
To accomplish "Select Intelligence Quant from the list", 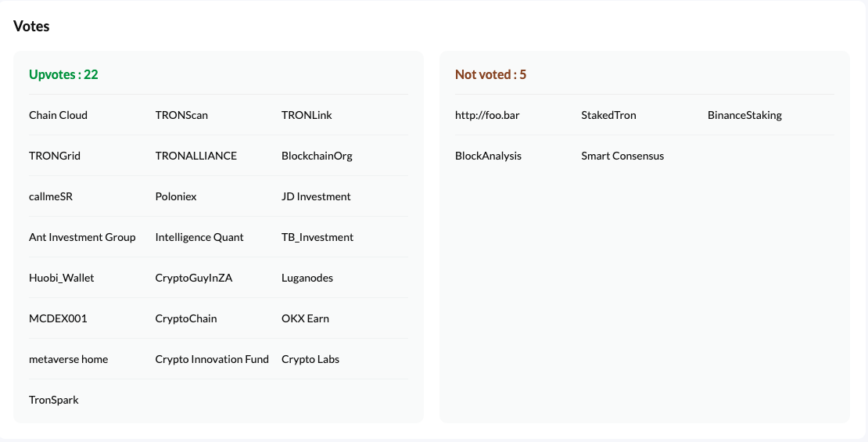I will tap(199, 237).
